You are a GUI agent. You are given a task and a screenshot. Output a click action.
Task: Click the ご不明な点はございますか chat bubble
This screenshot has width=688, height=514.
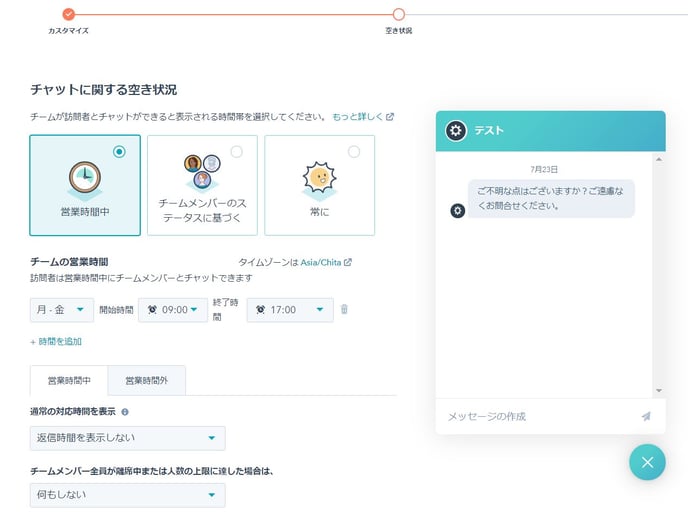(551, 198)
